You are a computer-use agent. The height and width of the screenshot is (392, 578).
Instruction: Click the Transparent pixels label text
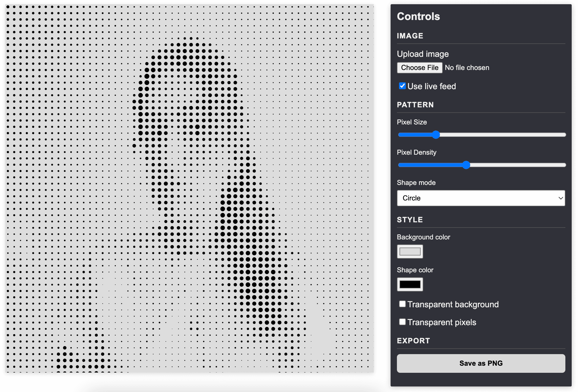[442, 322]
